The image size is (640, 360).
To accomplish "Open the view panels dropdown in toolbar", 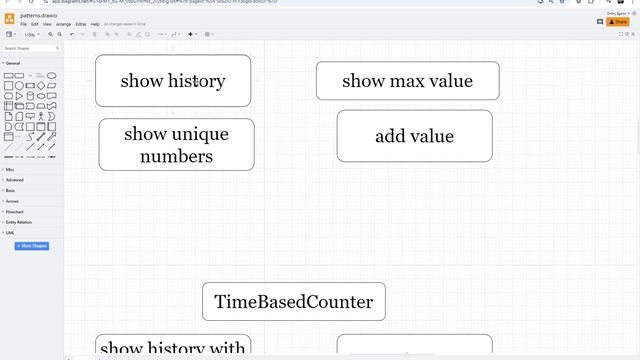I will pos(11,34).
